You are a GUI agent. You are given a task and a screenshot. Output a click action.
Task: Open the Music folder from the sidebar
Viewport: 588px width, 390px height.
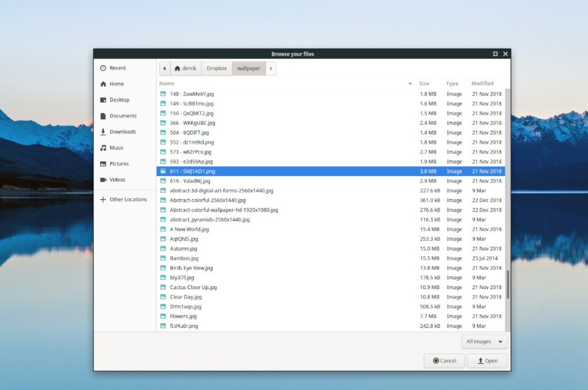[103, 147]
